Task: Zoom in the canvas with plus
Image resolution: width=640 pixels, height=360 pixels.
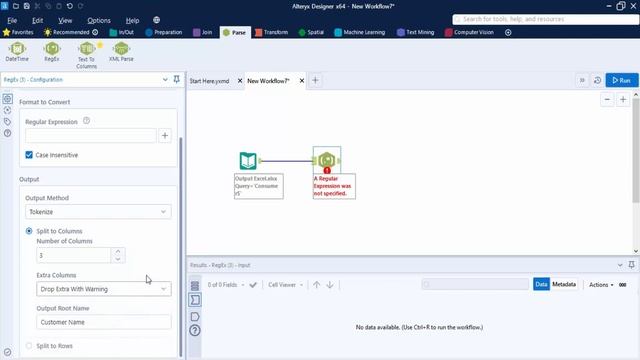Action: click(623, 99)
